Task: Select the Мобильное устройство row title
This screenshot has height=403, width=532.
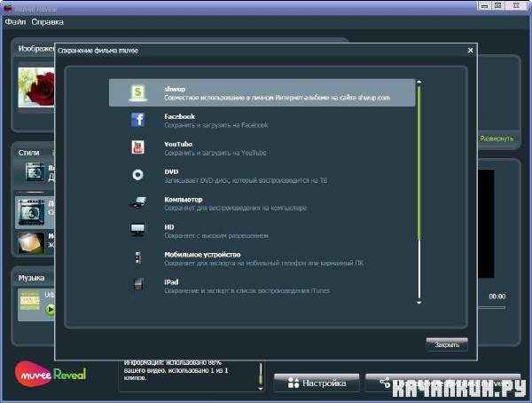Action: [202, 254]
